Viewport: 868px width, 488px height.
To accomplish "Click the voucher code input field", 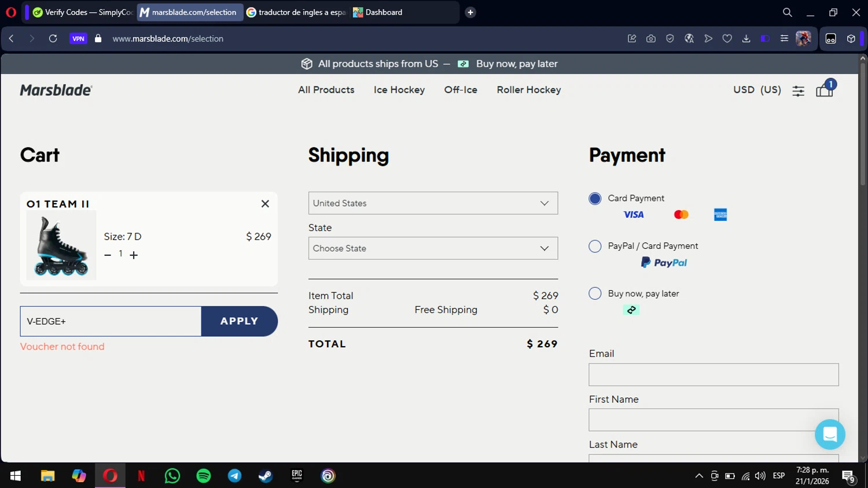I will tap(111, 321).
